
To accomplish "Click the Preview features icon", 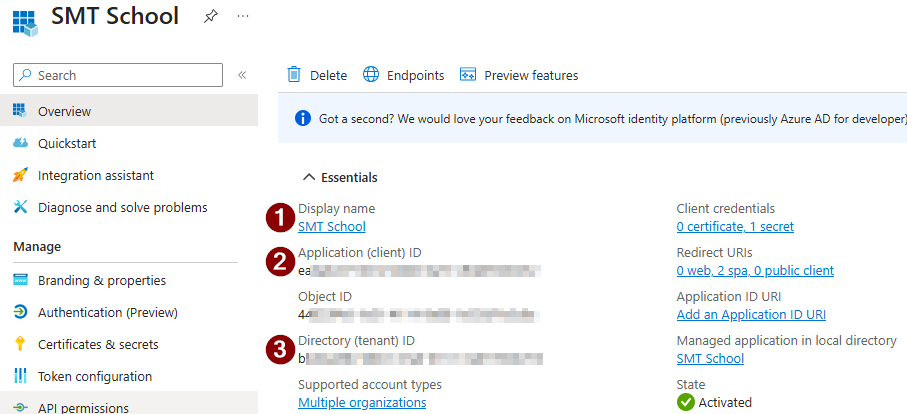I will click(467, 75).
